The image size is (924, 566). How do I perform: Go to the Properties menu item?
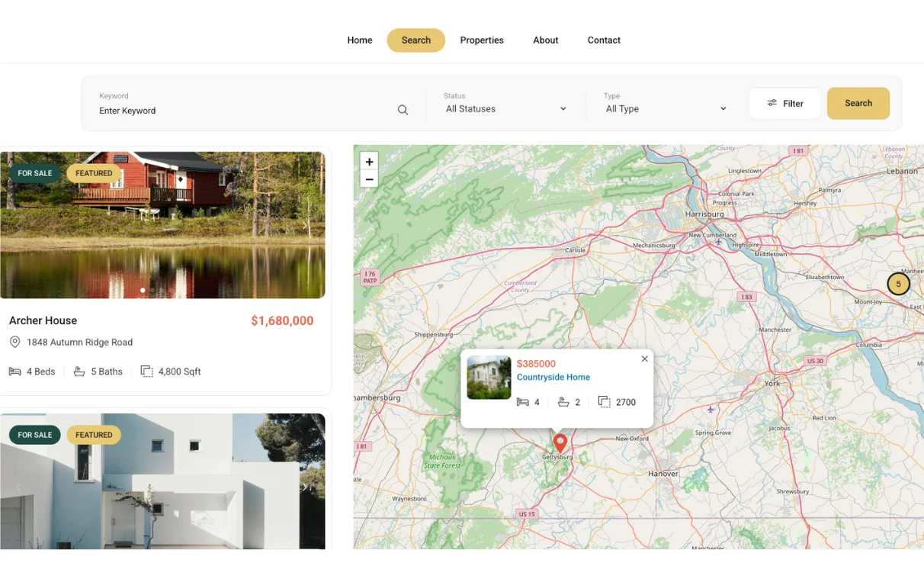point(482,40)
